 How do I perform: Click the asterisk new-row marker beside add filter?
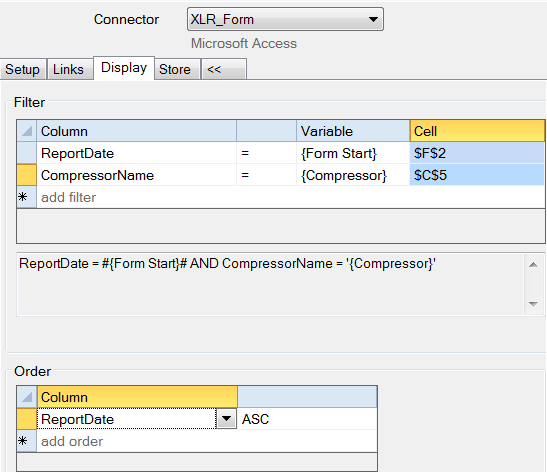click(27, 197)
